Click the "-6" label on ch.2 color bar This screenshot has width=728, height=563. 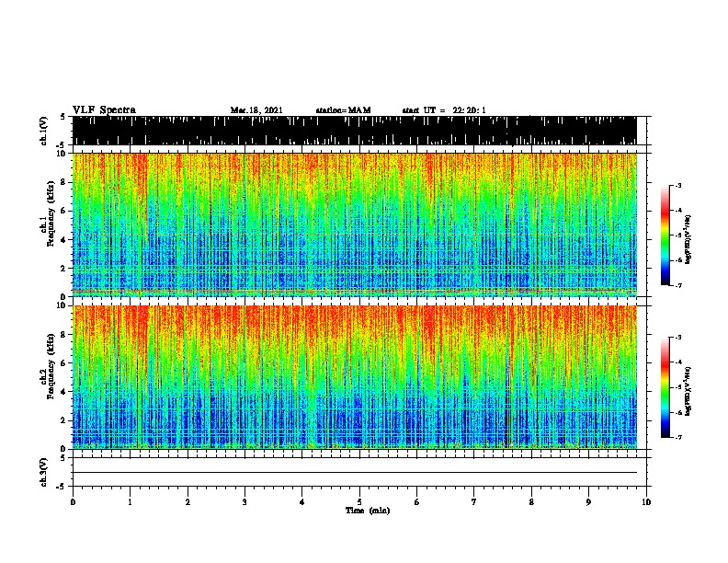(x=678, y=412)
